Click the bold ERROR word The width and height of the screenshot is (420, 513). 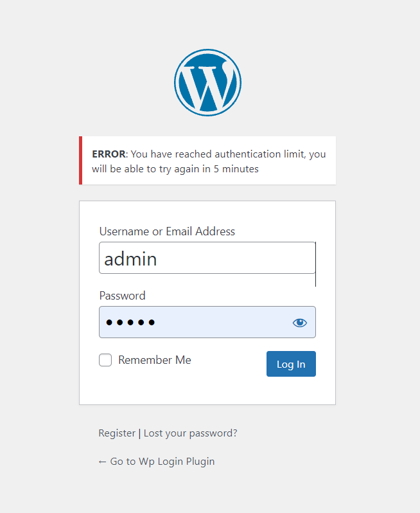[109, 154]
